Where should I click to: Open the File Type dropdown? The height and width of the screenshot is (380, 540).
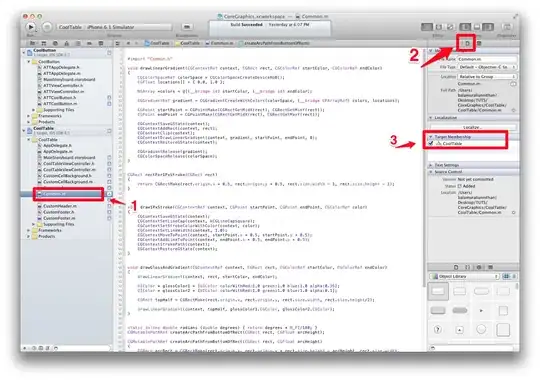[x=487, y=67]
